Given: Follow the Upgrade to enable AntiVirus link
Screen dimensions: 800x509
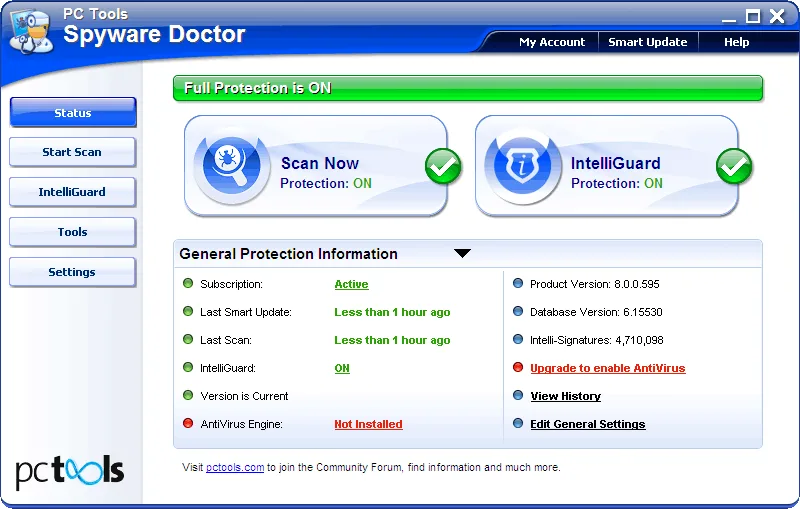Looking at the screenshot, I should pyautogui.click(x=608, y=368).
